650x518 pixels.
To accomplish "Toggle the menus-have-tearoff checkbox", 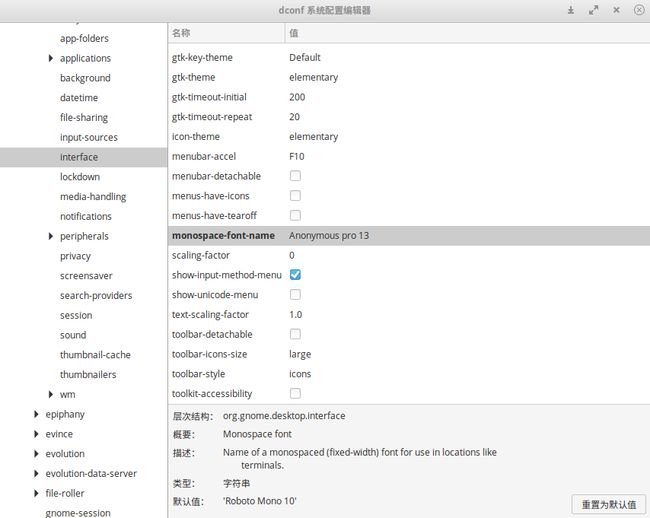I will [x=295, y=215].
